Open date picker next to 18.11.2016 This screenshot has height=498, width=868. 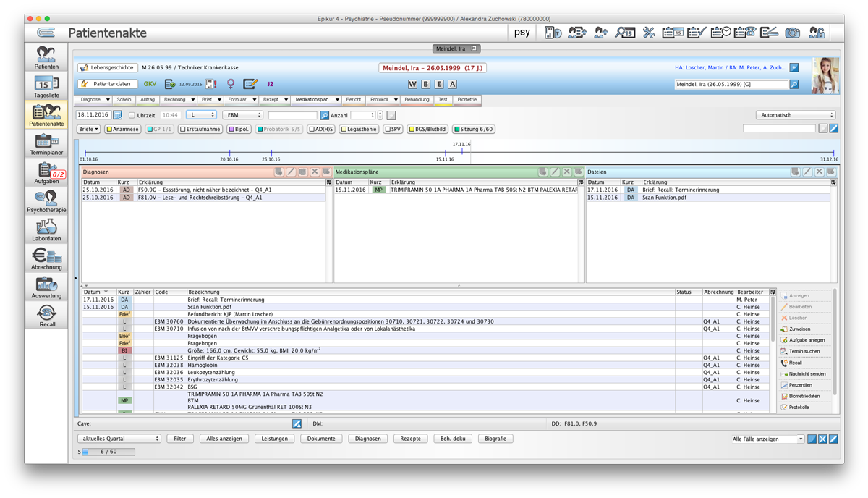pyautogui.click(x=117, y=115)
